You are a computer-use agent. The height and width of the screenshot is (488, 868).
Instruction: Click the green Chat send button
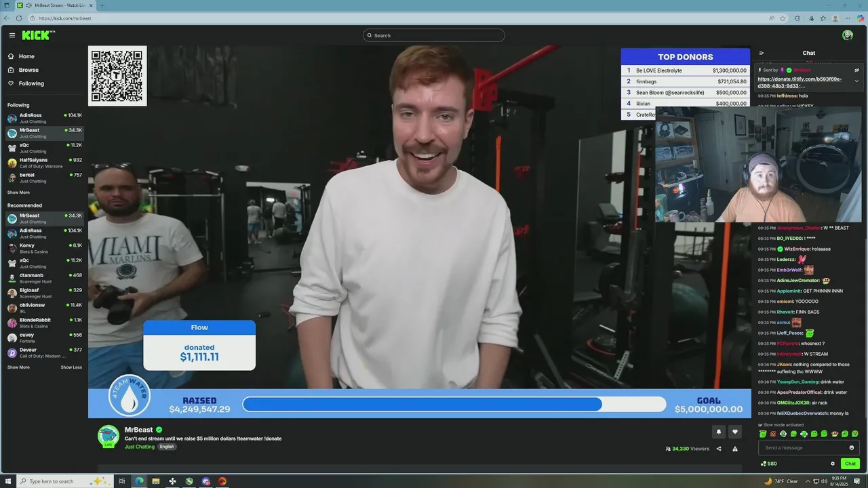tap(850, 464)
